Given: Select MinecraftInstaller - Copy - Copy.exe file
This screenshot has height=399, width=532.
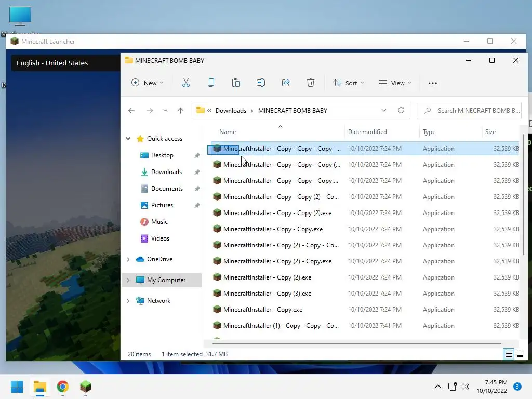Looking at the screenshot, I should 365,229.
